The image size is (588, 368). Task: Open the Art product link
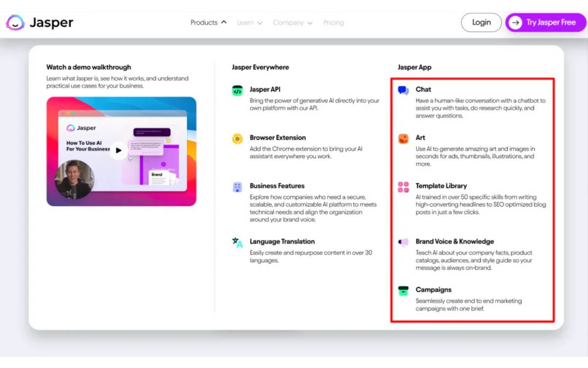[x=420, y=137]
